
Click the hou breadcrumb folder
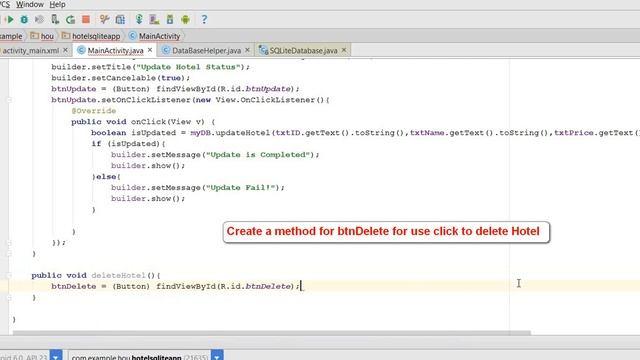(x=42, y=36)
